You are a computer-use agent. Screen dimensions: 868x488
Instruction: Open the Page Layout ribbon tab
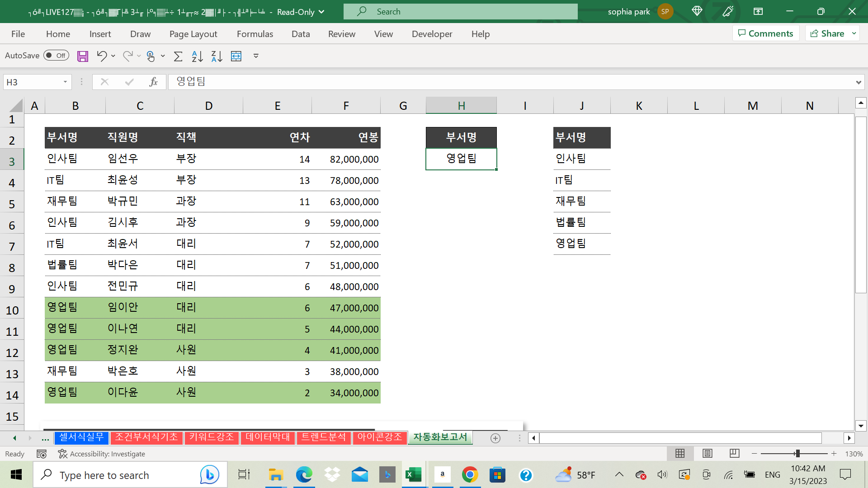click(x=193, y=34)
